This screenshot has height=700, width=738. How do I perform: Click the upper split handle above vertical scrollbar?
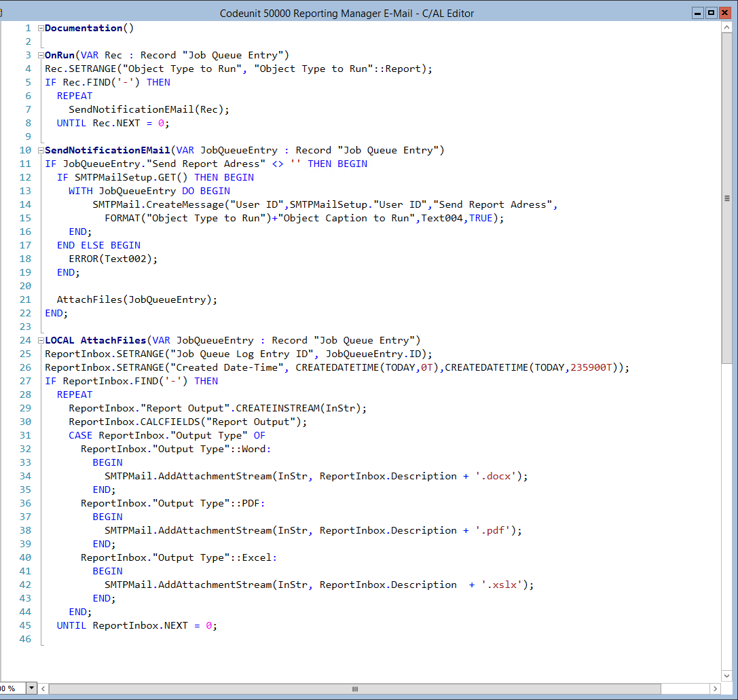pyautogui.click(x=726, y=19)
